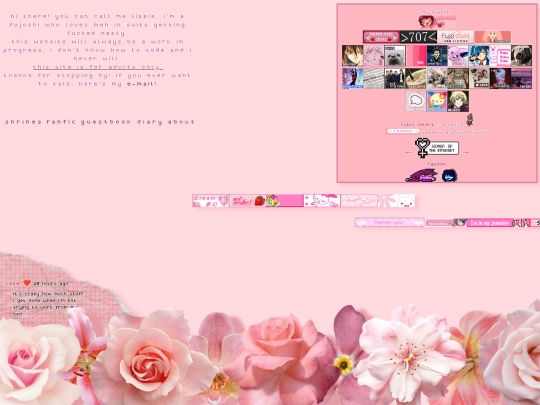Click the pink Hello Kitty blinkie
Image resolution: width=540 pixels, height=405 pixels.
322,200
